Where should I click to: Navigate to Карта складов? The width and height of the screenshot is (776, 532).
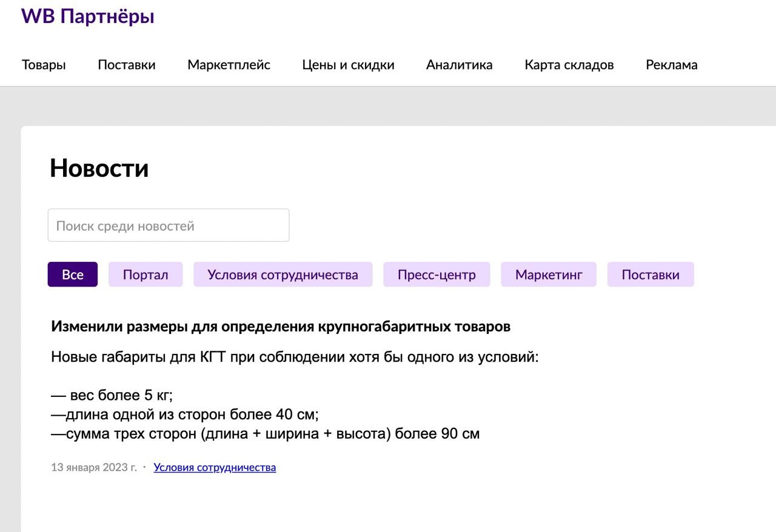[569, 65]
